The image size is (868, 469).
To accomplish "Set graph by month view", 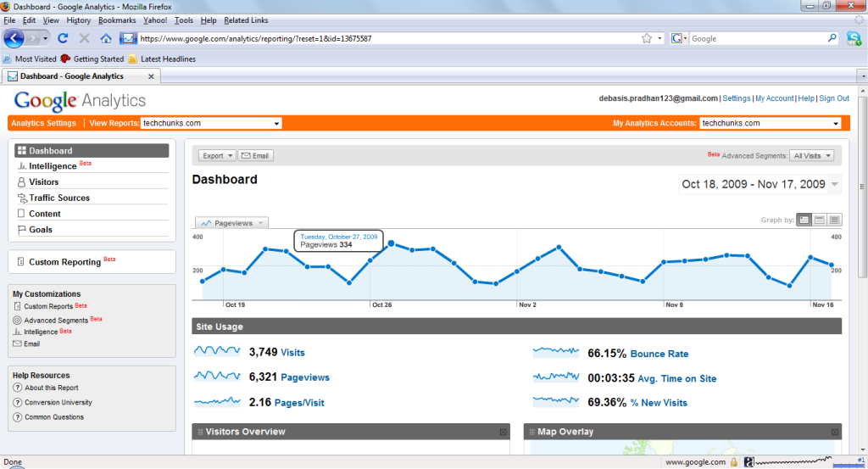I will (835, 220).
